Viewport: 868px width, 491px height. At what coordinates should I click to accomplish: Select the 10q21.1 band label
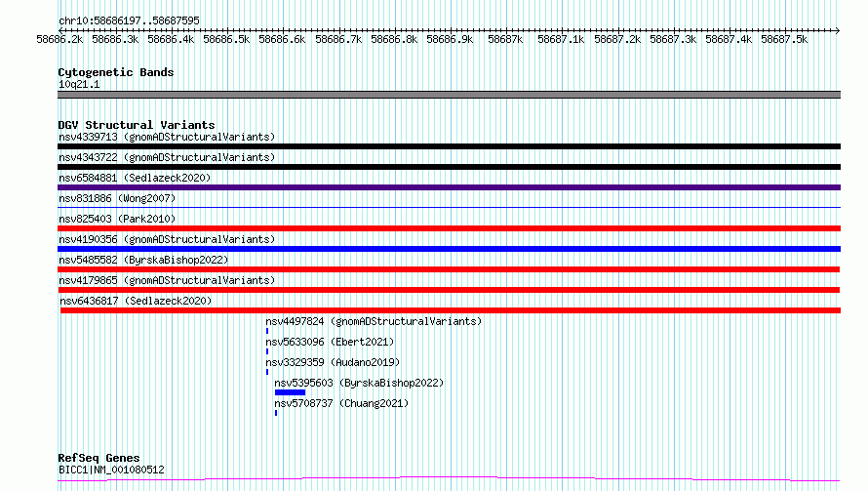79,84
